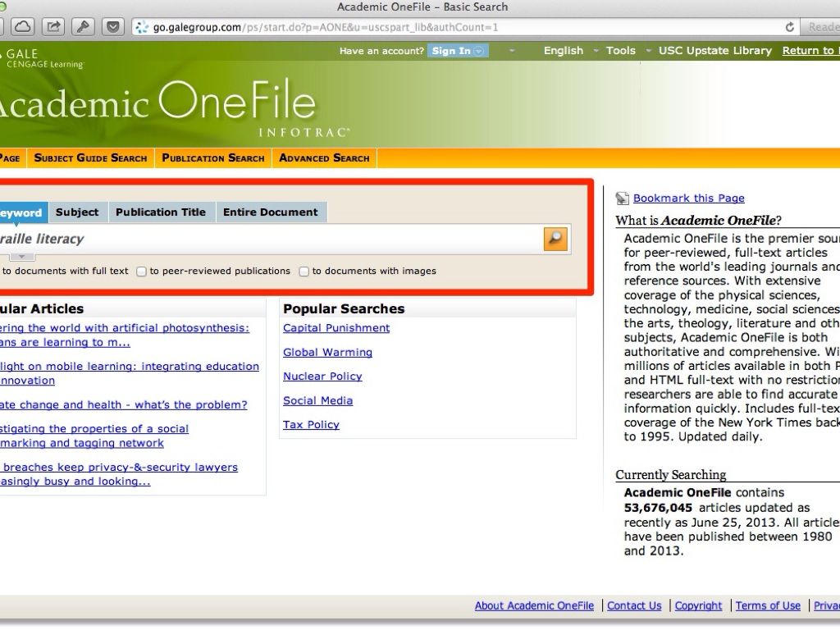Select the Entire Document search tab
The height and width of the screenshot is (630, 840).
270,212
